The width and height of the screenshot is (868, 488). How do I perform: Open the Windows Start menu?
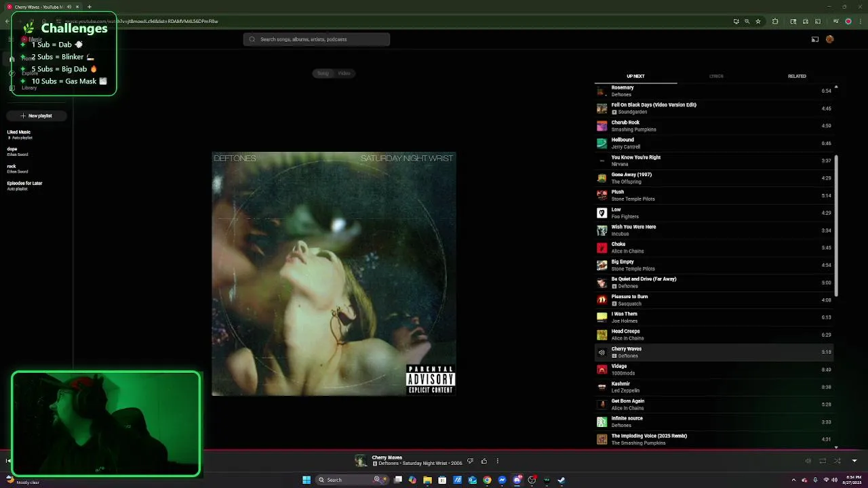pos(307,480)
